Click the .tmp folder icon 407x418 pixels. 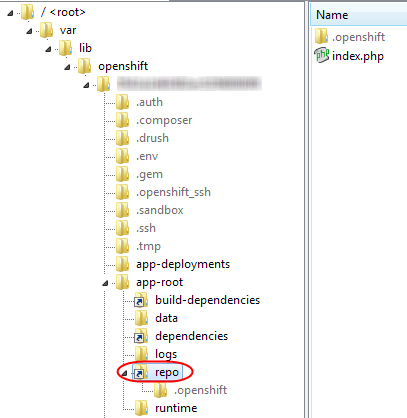click(x=122, y=246)
